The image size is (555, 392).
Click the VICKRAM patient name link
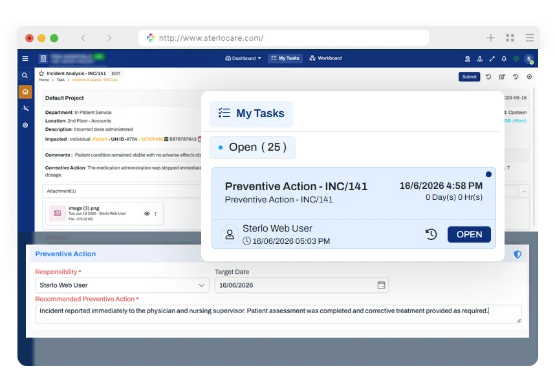click(x=151, y=139)
